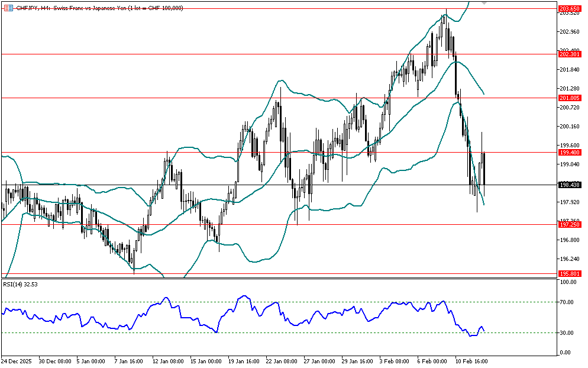Select the red 203.650 price level label

pyautogui.click(x=568, y=8)
